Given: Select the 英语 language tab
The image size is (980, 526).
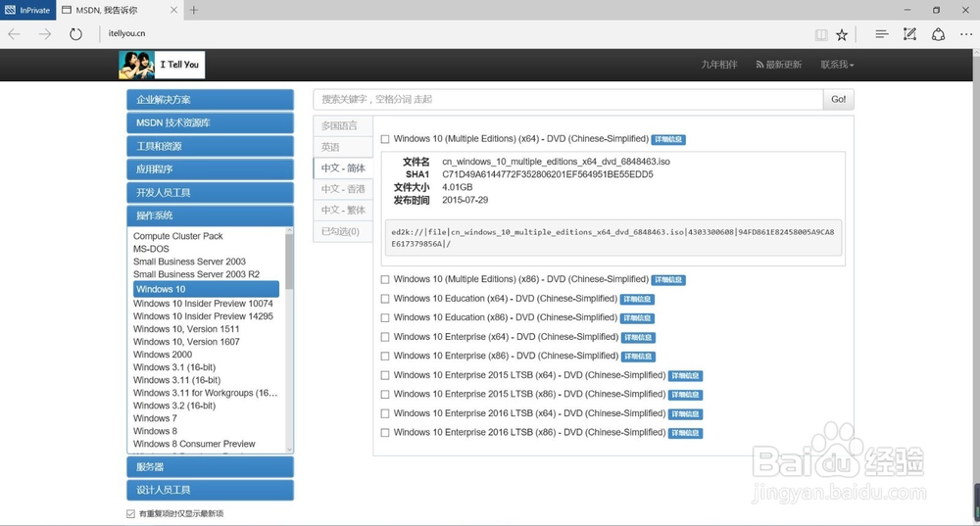Looking at the screenshot, I should 342,147.
